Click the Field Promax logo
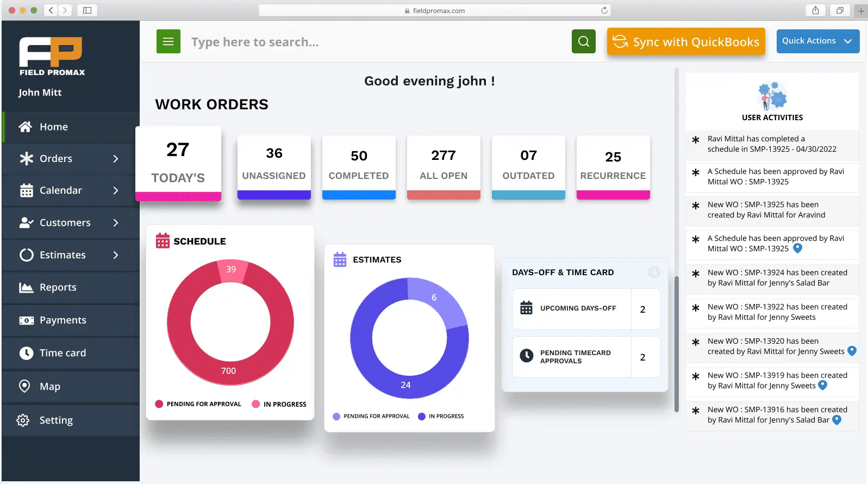This screenshot has width=868, height=484. pyautogui.click(x=52, y=56)
